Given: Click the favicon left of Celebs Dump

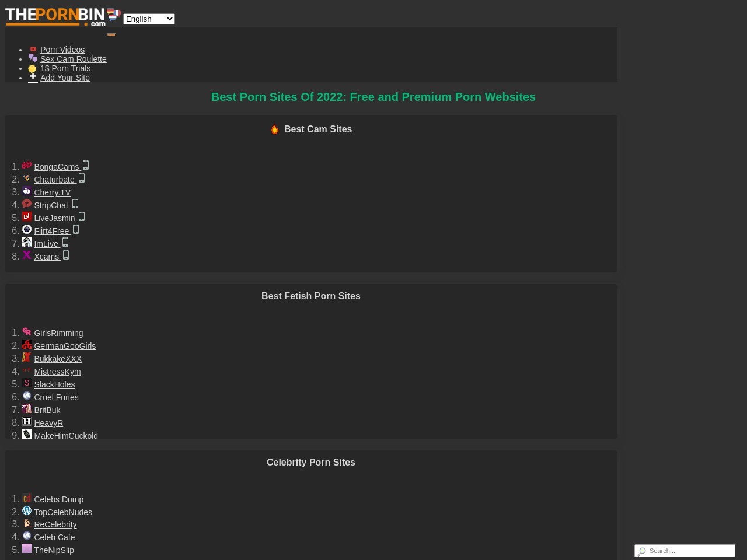Looking at the screenshot, I should pyautogui.click(x=27, y=498).
